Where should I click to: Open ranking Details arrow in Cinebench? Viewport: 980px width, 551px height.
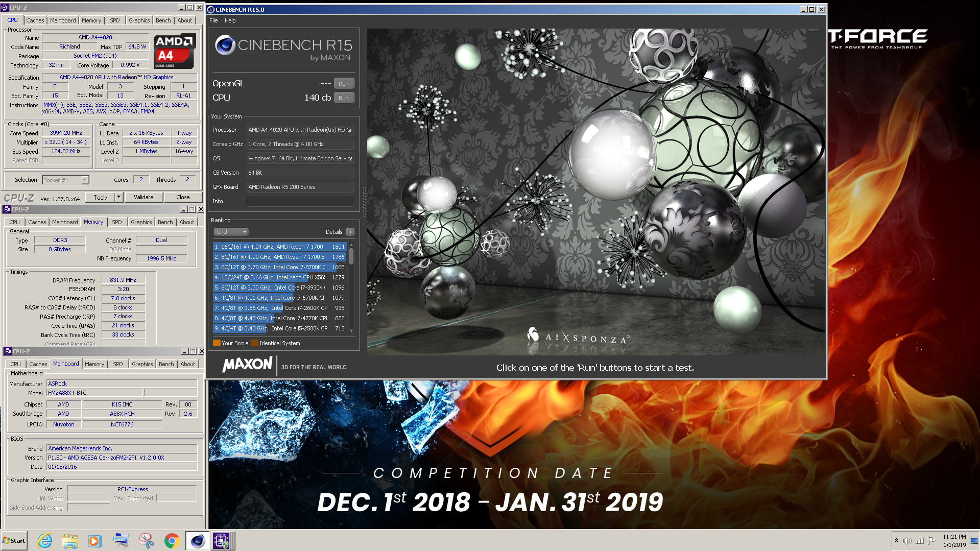(350, 232)
